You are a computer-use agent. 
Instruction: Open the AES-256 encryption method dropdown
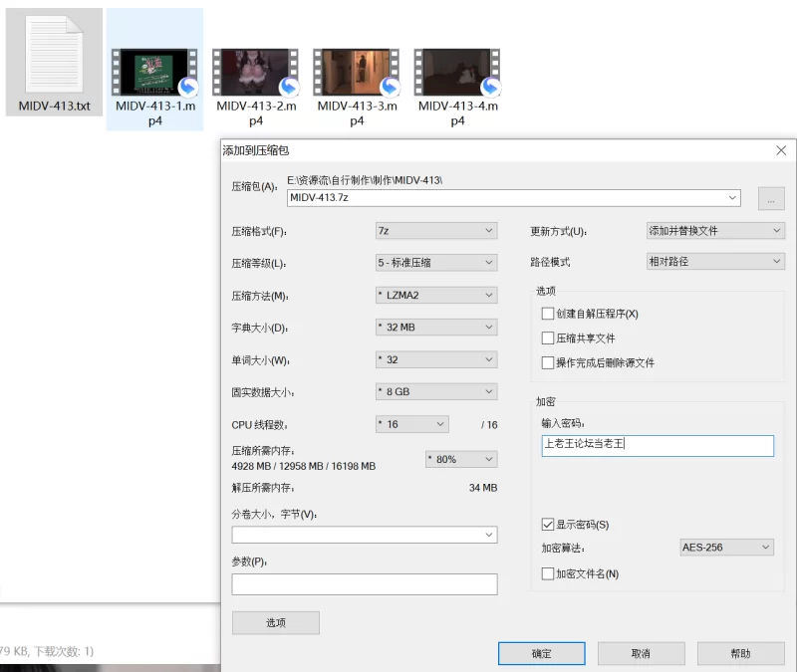(727, 547)
